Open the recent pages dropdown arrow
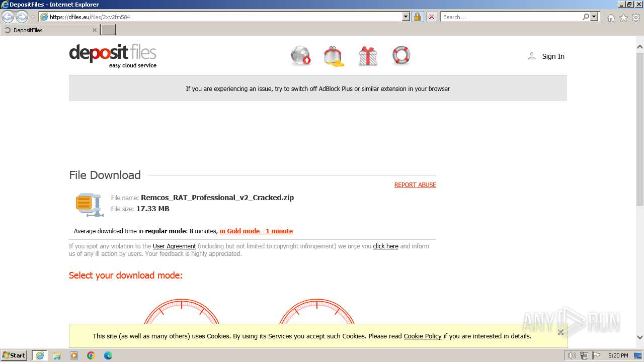 33,17
